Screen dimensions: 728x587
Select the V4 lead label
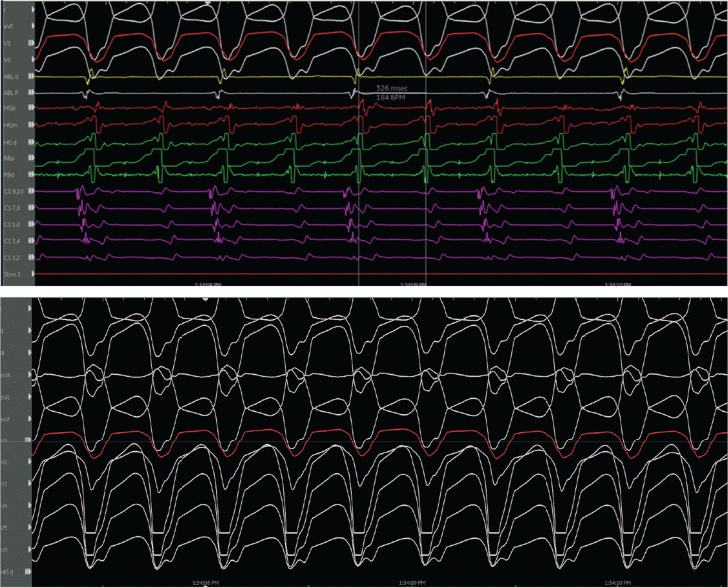[4, 506]
